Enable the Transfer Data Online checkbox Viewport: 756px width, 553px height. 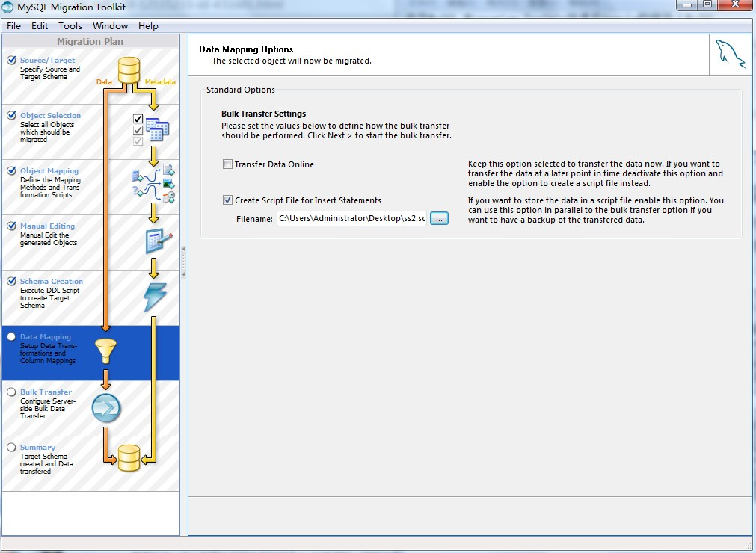[227, 164]
